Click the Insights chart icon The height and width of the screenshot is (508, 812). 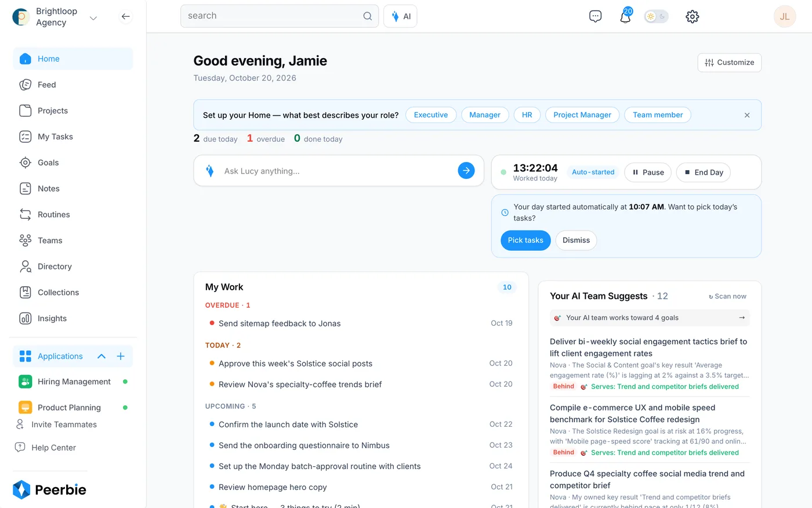[x=25, y=318]
